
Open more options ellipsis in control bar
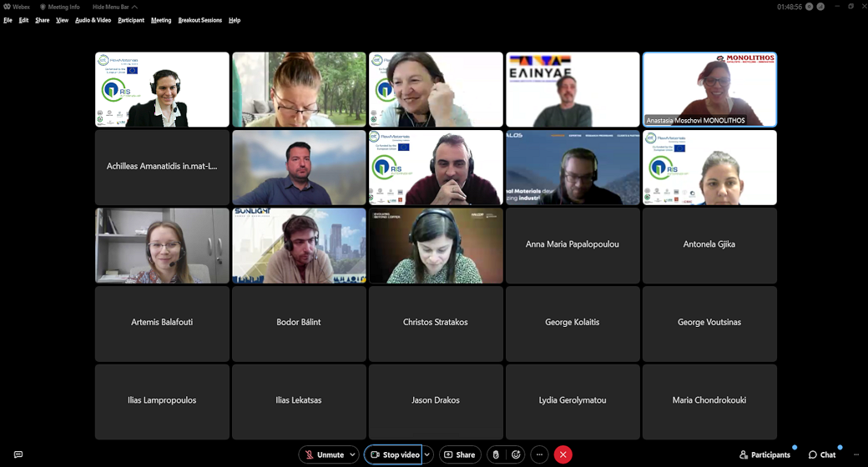(540, 454)
